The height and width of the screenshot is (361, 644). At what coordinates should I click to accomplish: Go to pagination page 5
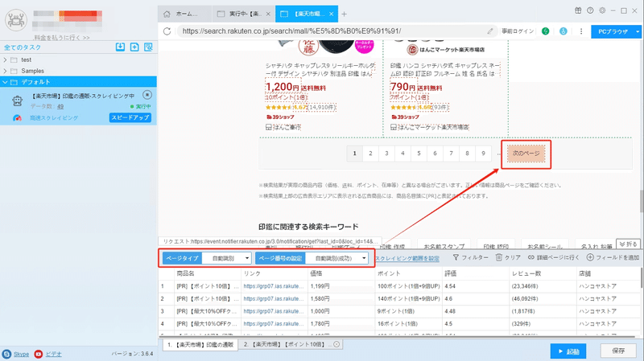[x=419, y=154]
